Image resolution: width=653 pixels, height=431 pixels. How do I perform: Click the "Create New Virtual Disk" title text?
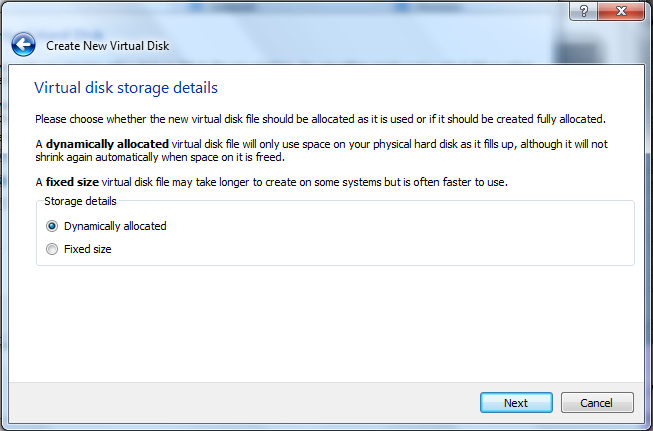pos(108,45)
